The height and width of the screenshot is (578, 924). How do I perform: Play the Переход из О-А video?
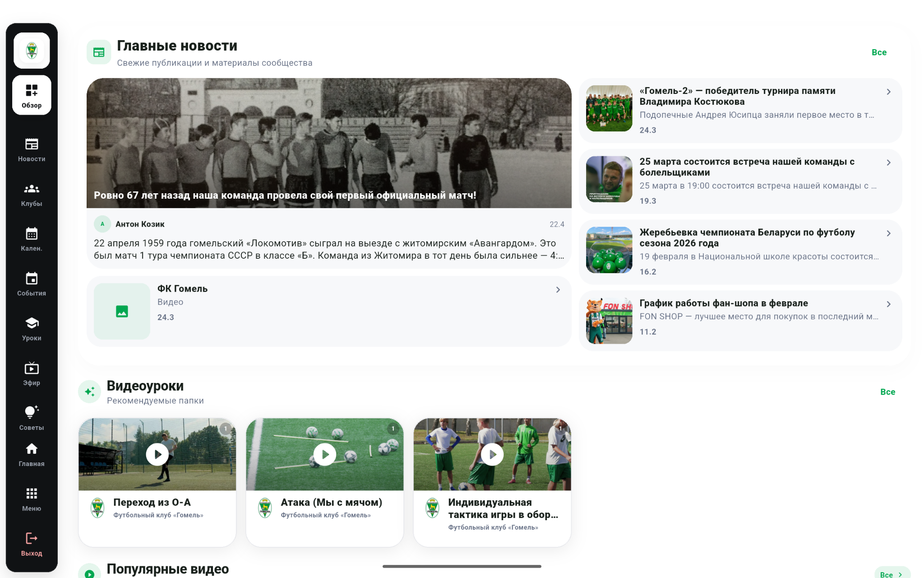pos(157,454)
